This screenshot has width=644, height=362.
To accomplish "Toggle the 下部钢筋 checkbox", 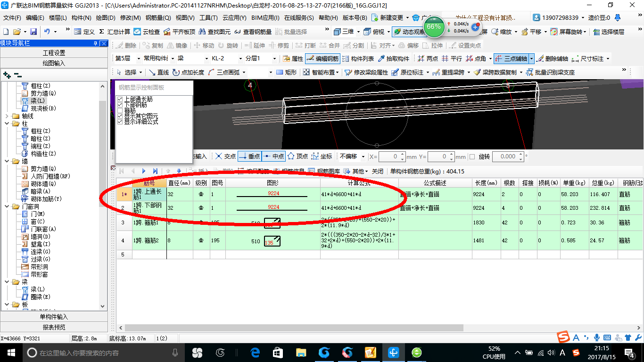I will pos(120,105).
